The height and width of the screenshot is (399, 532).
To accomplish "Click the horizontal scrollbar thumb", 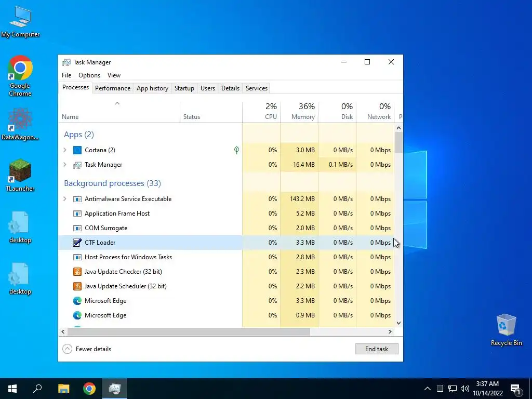I will tap(189, 332).
